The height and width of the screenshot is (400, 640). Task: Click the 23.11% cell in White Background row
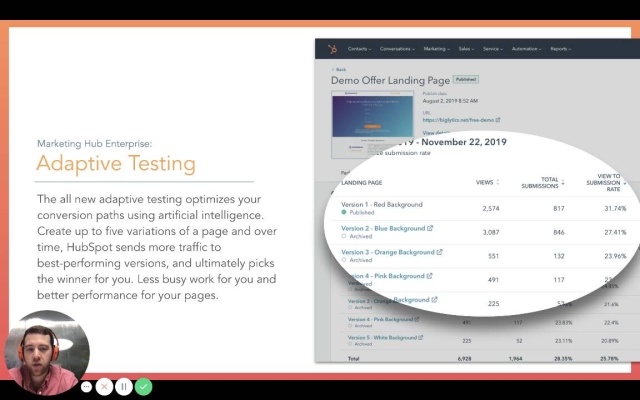coord(564,340)
